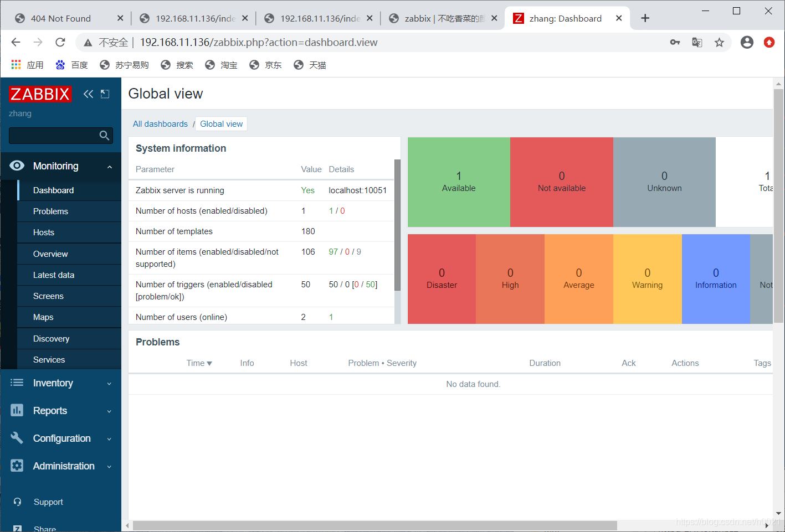
Task: Click the High severity tile
Action: (x=510, y=278)
